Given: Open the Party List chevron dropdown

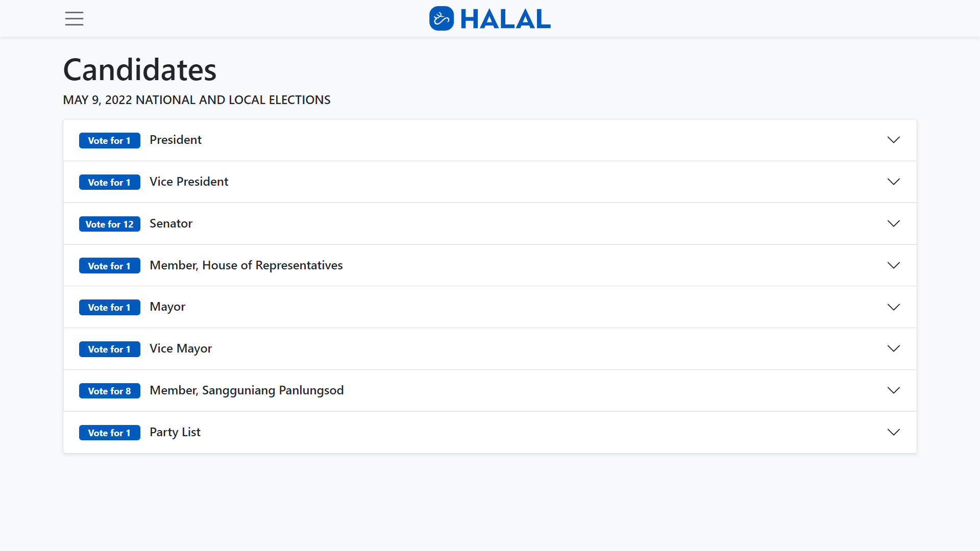Looking at the screenshot, I should point(894,432).
